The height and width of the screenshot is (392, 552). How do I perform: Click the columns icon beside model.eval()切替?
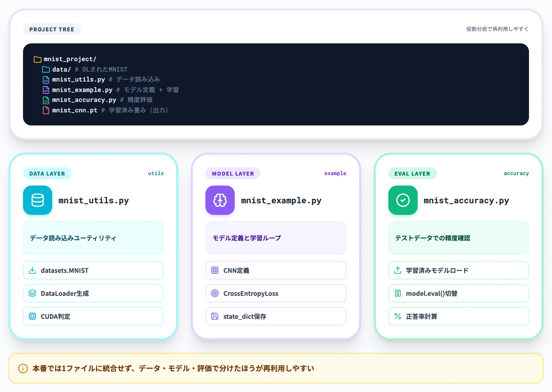[398, 293]
